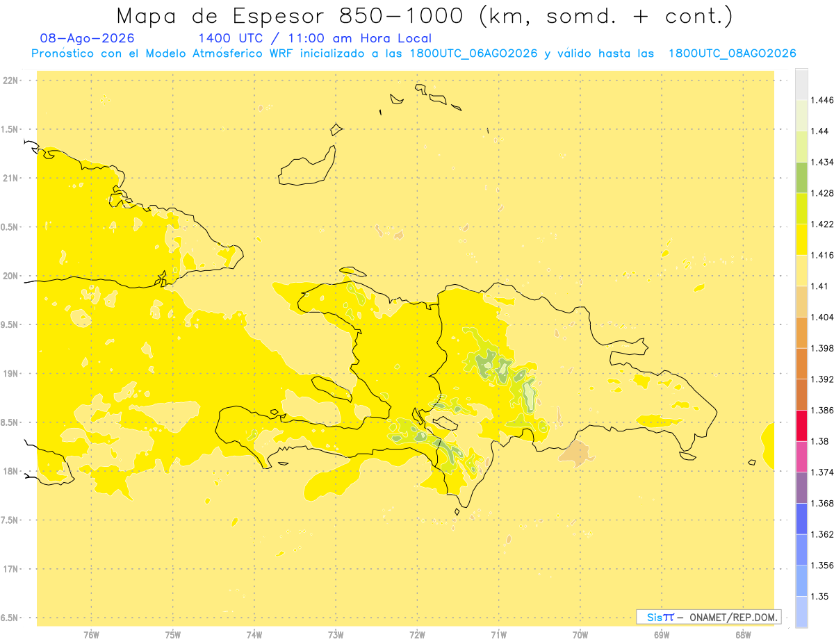Click the legend value 1.374
Image resolution: width=834 pixels, height=644 pixels.
coord(822,472)
